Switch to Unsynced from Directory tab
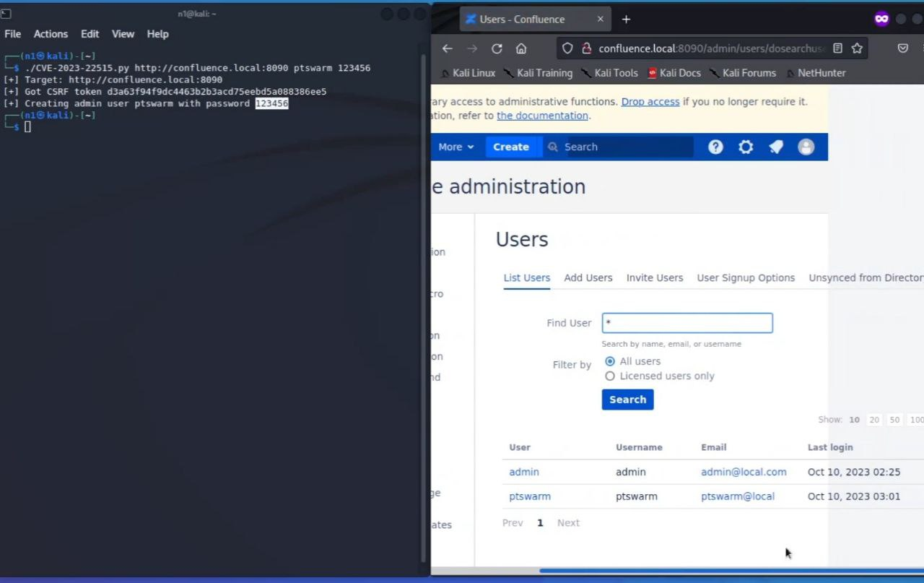924x583 pixels. (x=866, y=277)
